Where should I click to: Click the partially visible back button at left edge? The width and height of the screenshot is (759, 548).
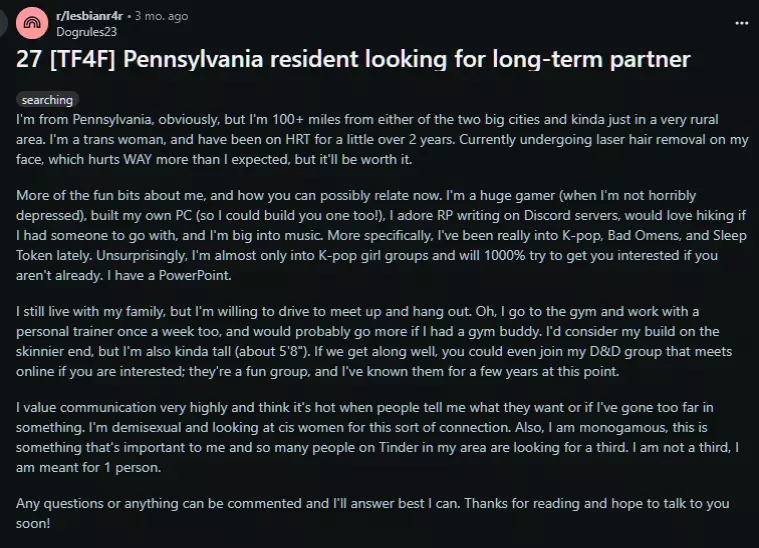3,22
